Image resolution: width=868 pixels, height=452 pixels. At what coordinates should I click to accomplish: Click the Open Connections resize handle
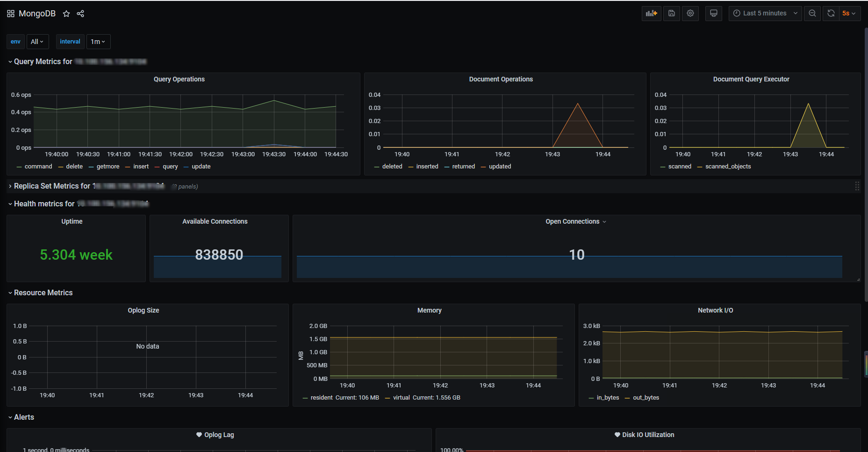858,280
